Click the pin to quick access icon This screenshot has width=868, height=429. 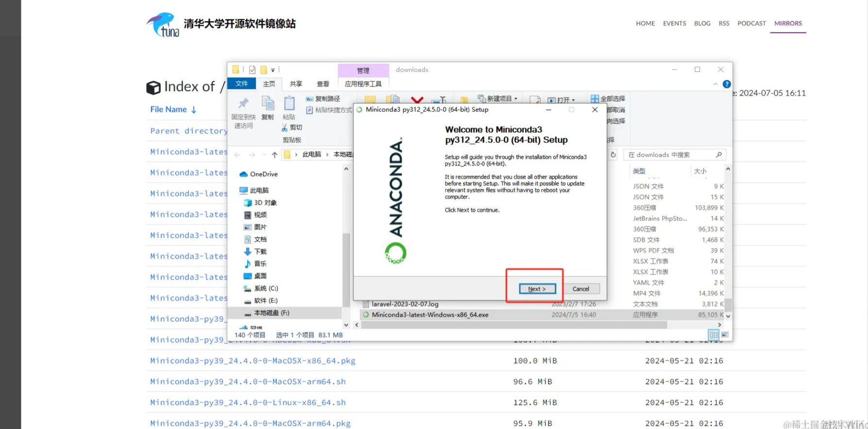tap(243, 103)
